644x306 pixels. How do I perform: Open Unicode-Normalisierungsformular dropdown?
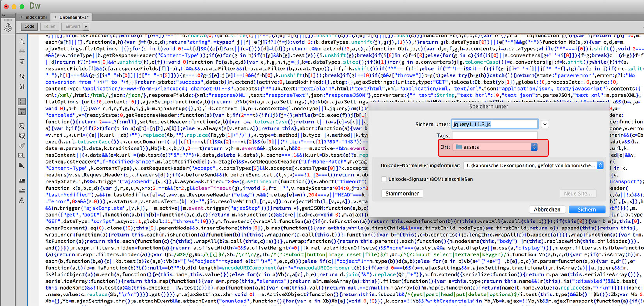pos(533,165)
